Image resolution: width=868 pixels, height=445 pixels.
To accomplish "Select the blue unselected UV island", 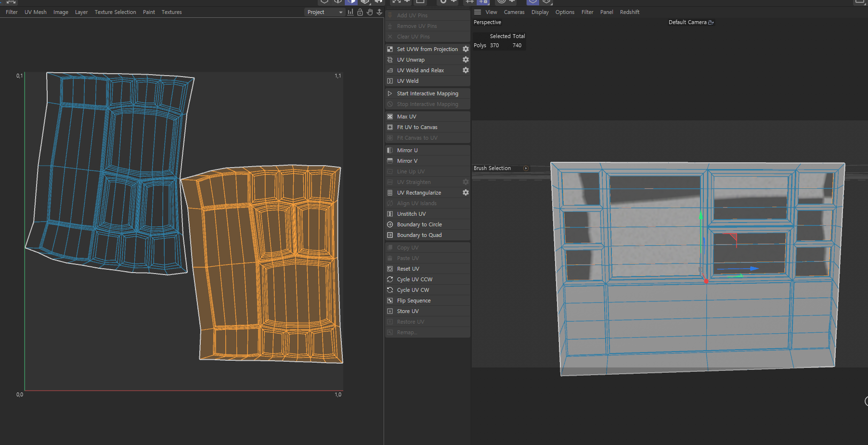I will [111, 173].
